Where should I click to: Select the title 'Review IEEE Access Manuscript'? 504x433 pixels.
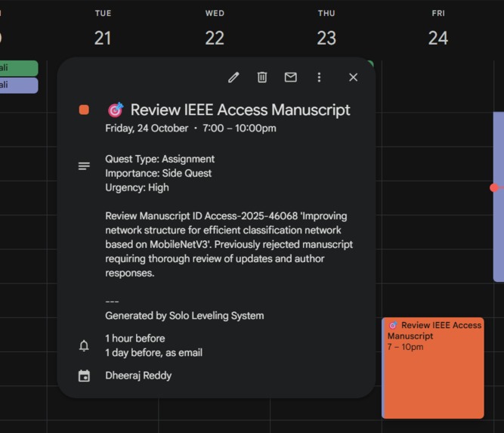240,110
